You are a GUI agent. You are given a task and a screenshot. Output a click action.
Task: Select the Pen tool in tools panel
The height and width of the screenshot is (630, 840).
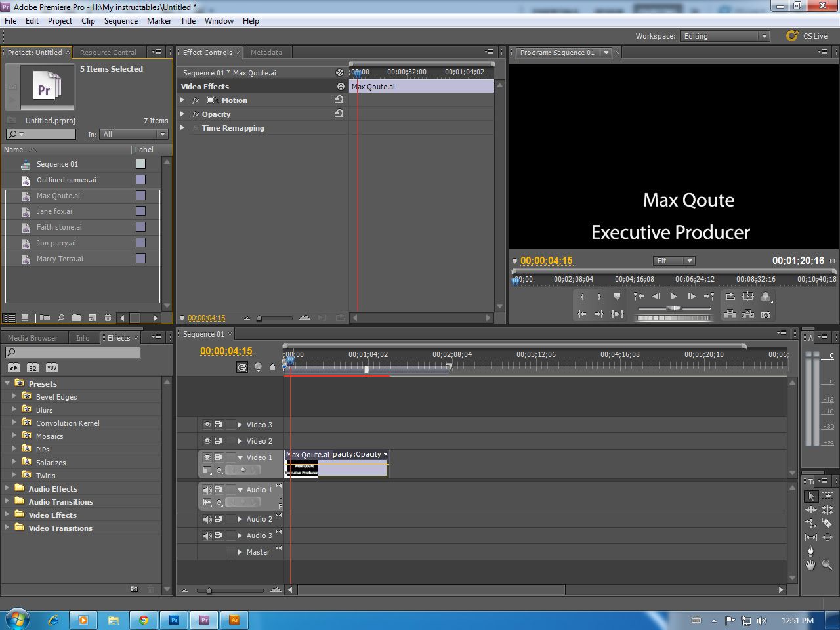tap(810, 551)
